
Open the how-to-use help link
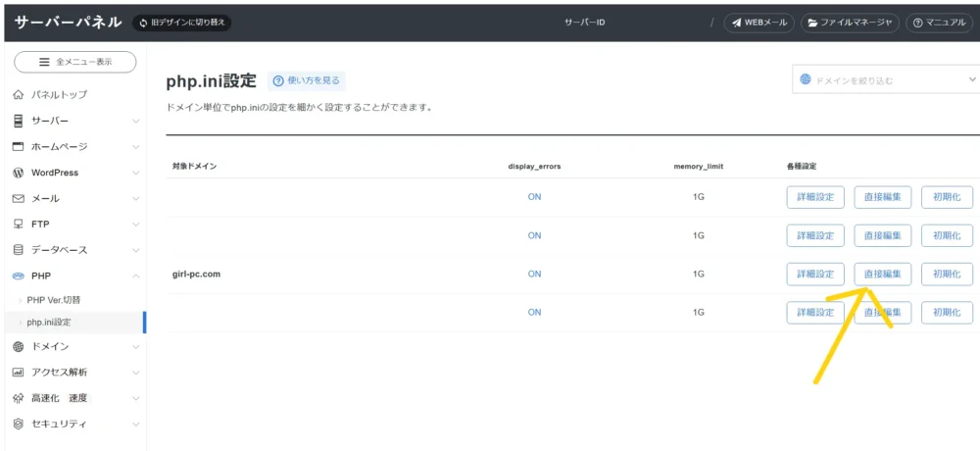[x=307, y=80]
